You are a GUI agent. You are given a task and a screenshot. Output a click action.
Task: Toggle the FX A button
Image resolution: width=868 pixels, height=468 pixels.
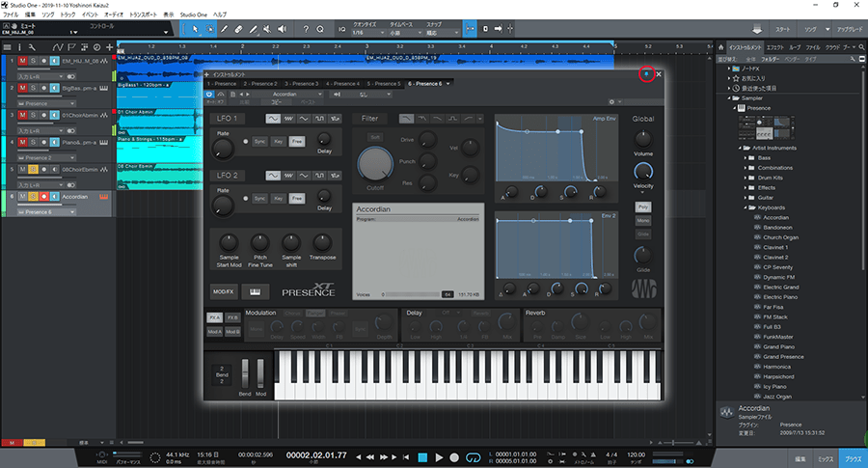click(x=214, y=317)
